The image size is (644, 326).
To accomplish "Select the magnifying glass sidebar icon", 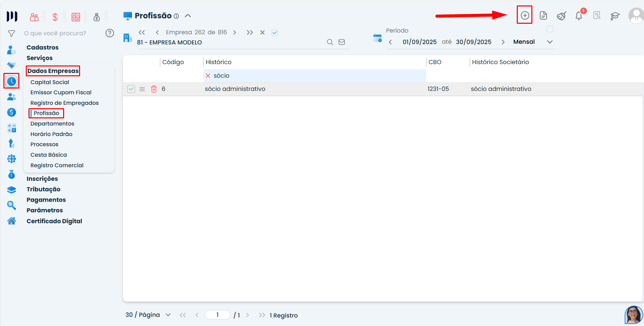I will point(12,205).
